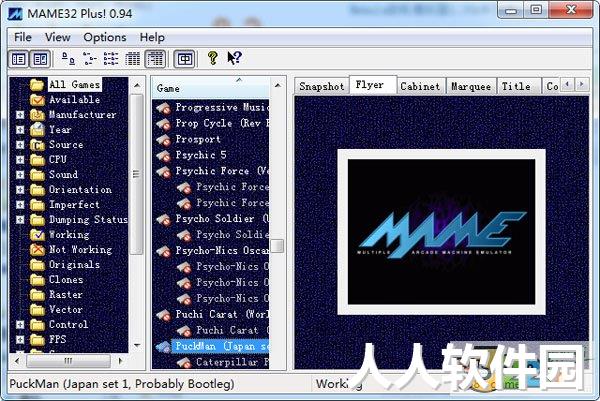The height and width of the screenshot is (401, 600).
Task: Click the What's This help pointer icon
Action: [235, 58]
